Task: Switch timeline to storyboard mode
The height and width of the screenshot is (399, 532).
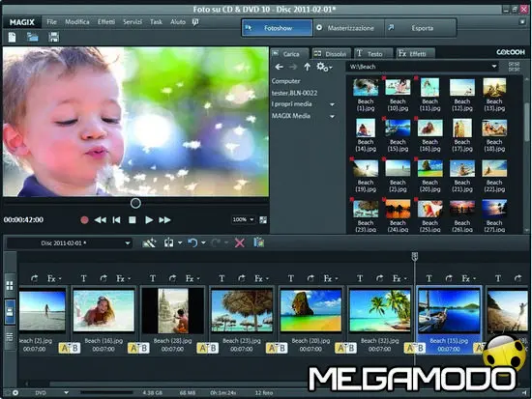Action: tap(10, 312)
